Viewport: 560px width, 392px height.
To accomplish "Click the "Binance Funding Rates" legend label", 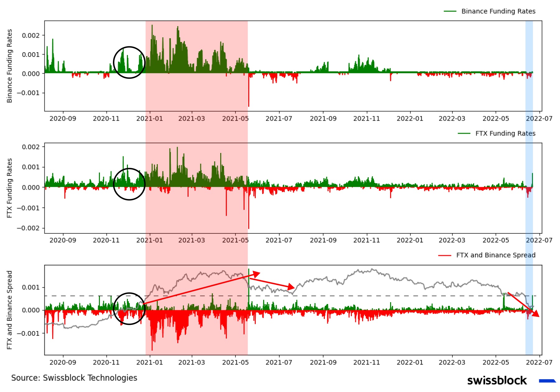I will [x=498, y=11].
